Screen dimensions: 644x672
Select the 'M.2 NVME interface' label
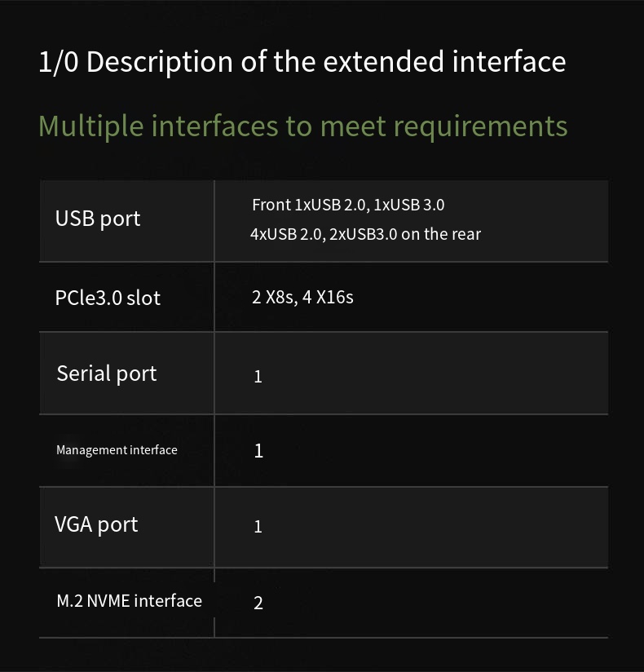click(129, 601)
